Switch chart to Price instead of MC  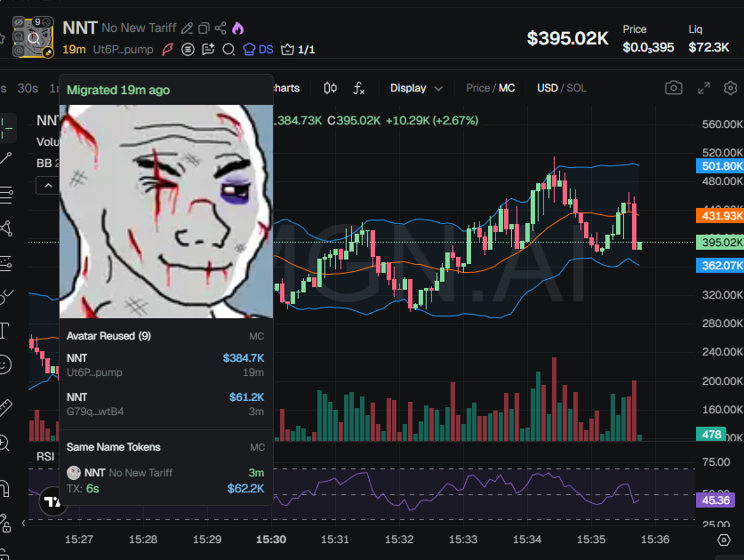pos(477,88)
